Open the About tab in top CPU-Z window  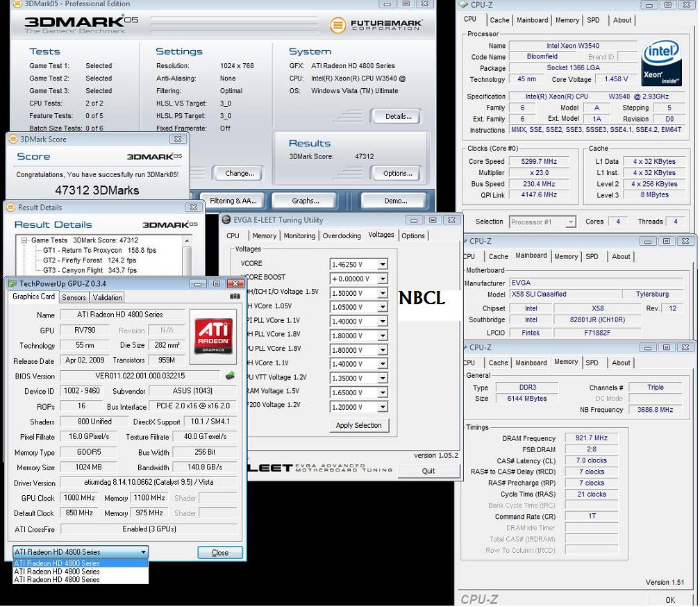[x=622, y=20]
